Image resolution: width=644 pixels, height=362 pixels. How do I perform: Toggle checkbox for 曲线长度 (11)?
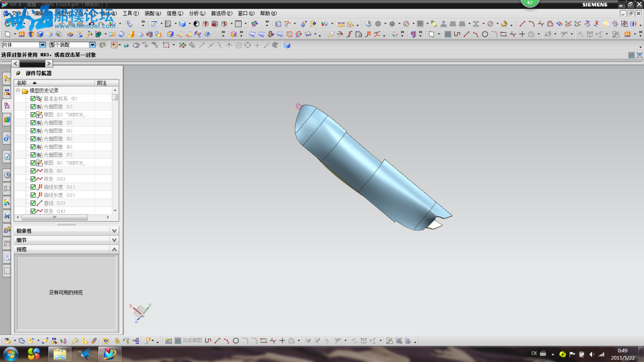click(33, 187)
